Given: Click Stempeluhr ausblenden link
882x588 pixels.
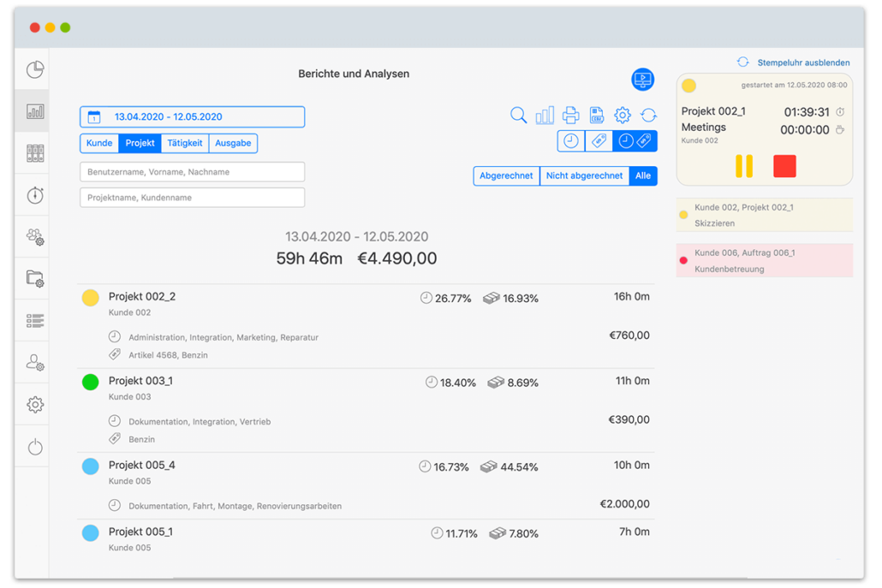Looking at the screenshot, I should tap(802, 62).
